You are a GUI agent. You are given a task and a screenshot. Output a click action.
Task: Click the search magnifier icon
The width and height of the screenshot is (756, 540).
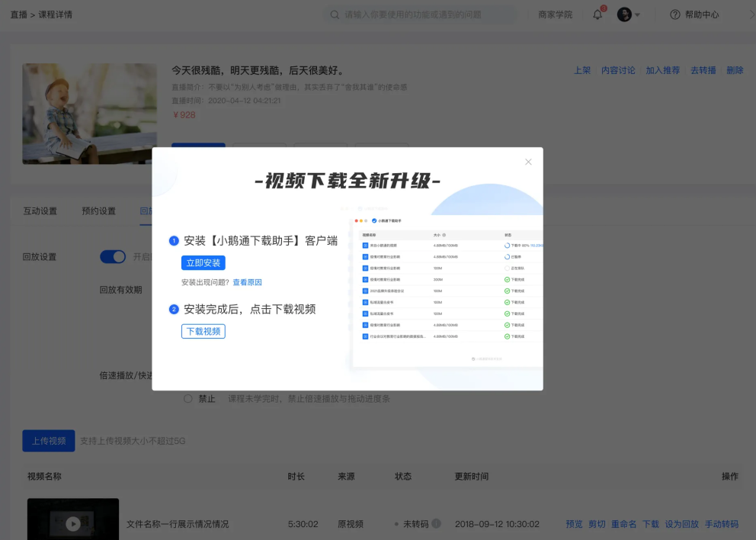pyautogui.click(x=335, y=14)
